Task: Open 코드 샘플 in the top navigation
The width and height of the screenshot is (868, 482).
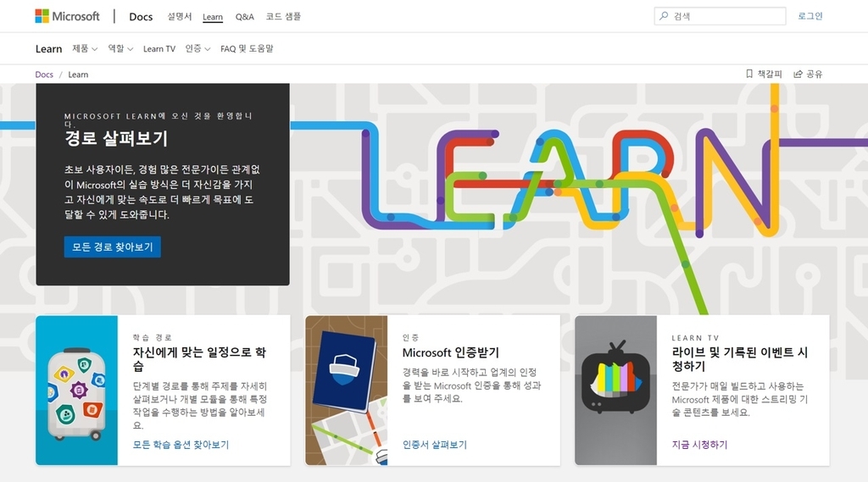Action: click(283, 17)
